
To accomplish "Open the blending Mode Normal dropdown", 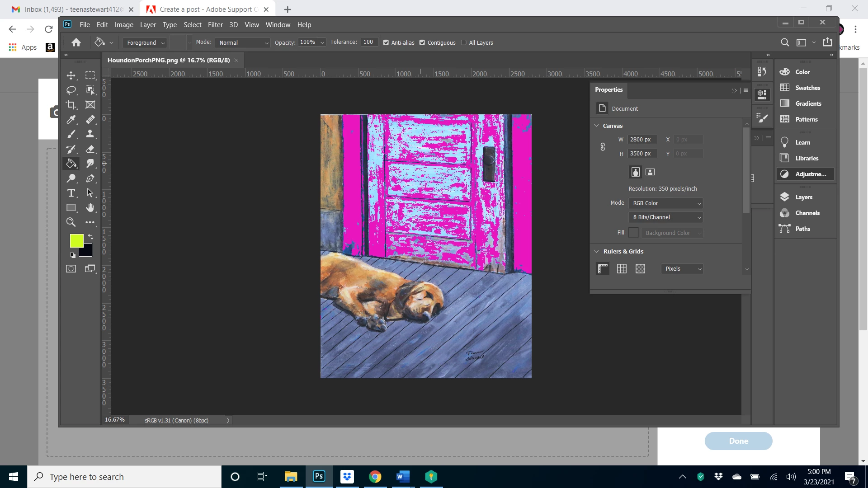I will (243, 43).
